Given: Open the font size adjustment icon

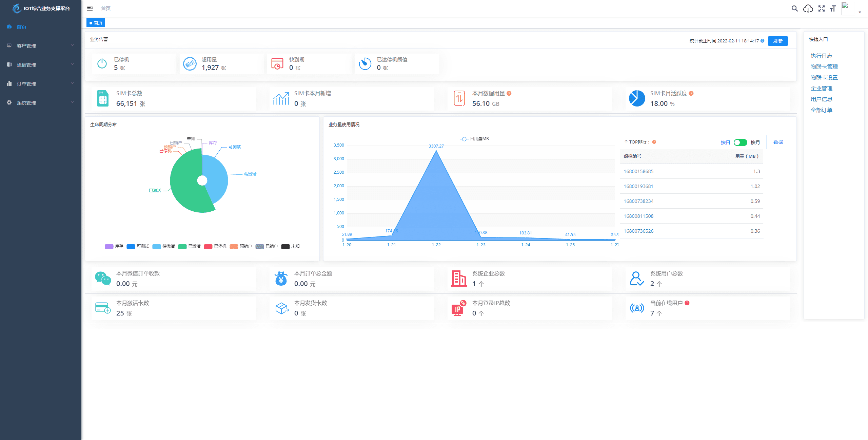Looking at the screenshot, I should click(x=833, y=8).
